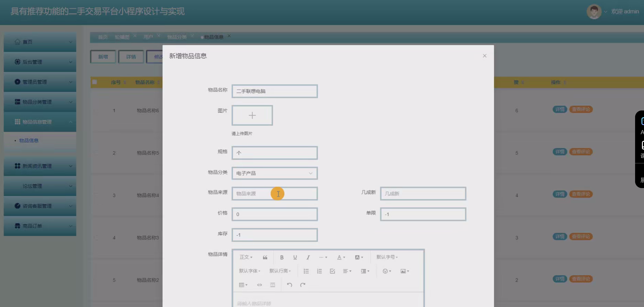Open the background color picker
644x307 pixels.
pyautogui.click(x=359, y=257)
